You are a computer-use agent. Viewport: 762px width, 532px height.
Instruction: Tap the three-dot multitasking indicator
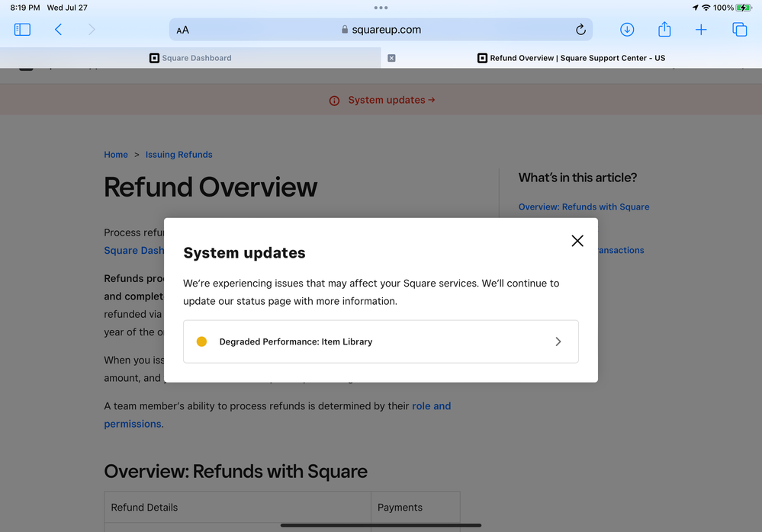[x=381, y=8]
